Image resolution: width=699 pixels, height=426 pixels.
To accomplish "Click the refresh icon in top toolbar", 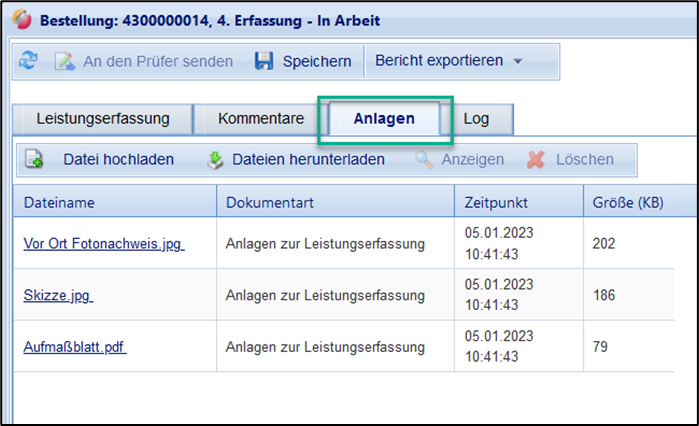I will [29, 62].
